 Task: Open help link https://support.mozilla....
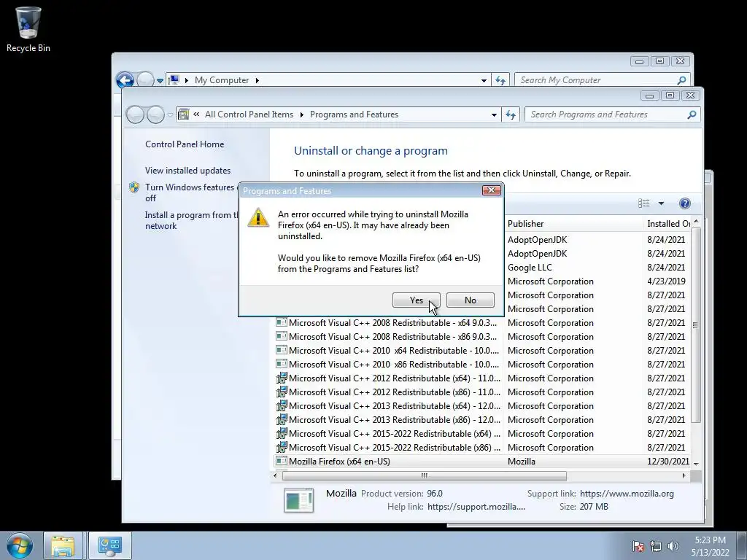pos(476,507)
